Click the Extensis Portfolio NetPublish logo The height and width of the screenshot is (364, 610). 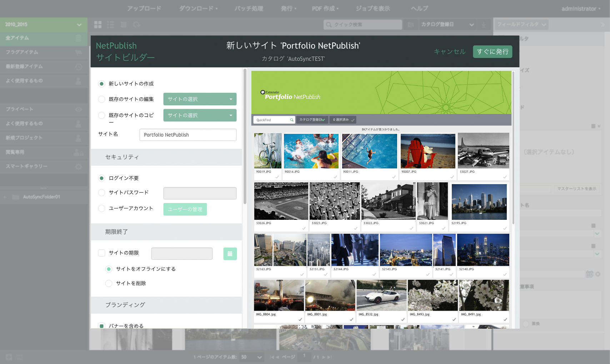coord(290,95)
